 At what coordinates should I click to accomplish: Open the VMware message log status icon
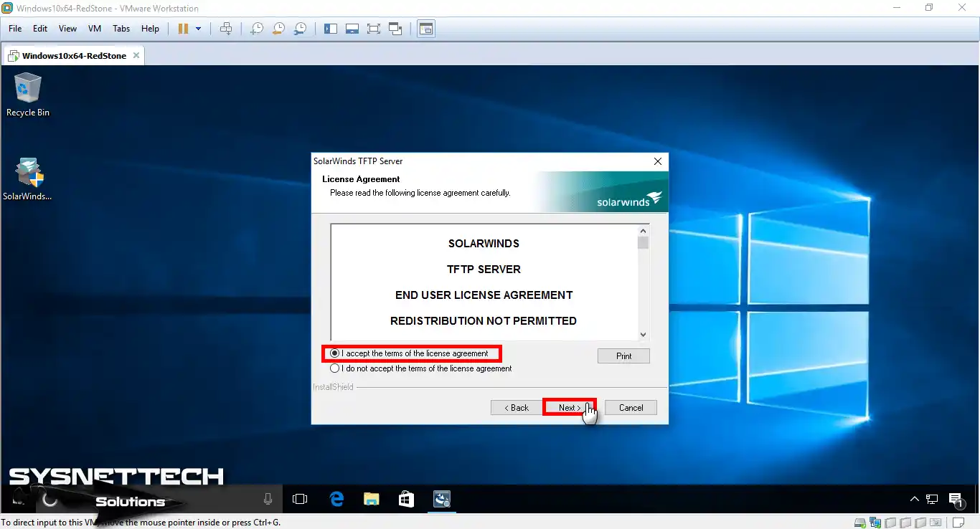tap(960, 523)
